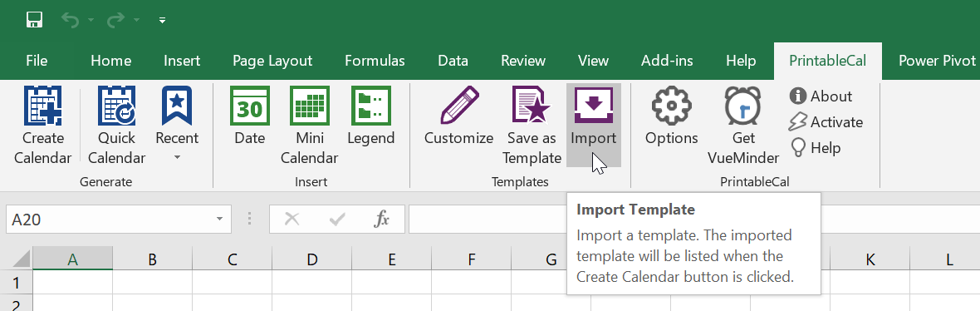Click the Activate button
Viewport: 980px width, 311px height.
click(x=826, y=121)
